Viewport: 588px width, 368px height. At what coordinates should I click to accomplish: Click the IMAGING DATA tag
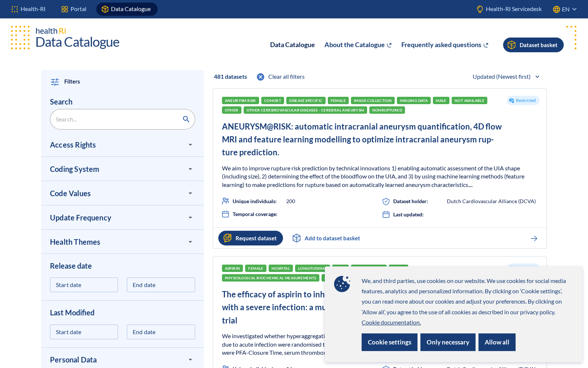pyautogui.click(x=414, y=100)
